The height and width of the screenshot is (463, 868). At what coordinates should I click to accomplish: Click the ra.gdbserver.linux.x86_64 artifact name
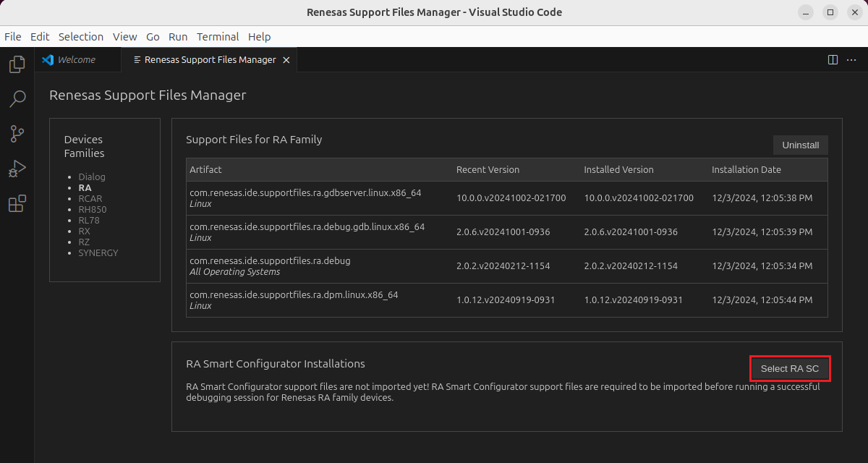click(x=305, y=192)
